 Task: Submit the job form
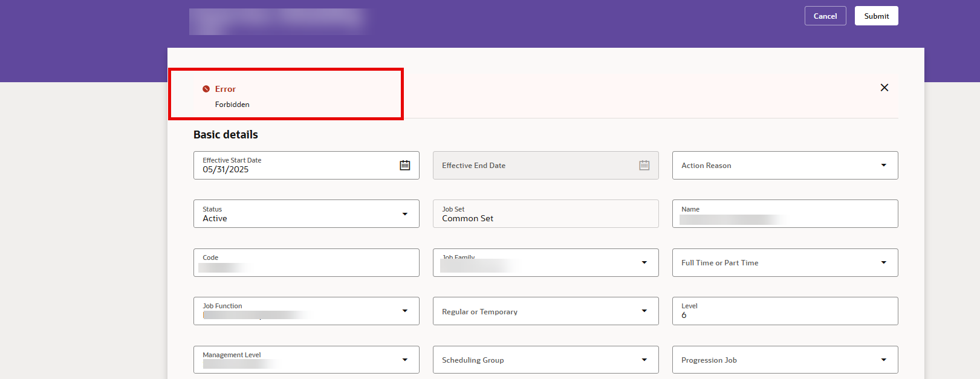[x=876, y=16]
